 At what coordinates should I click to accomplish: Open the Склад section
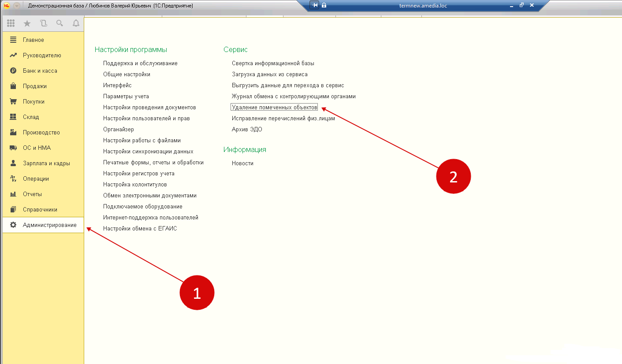(x=43, y=117)
